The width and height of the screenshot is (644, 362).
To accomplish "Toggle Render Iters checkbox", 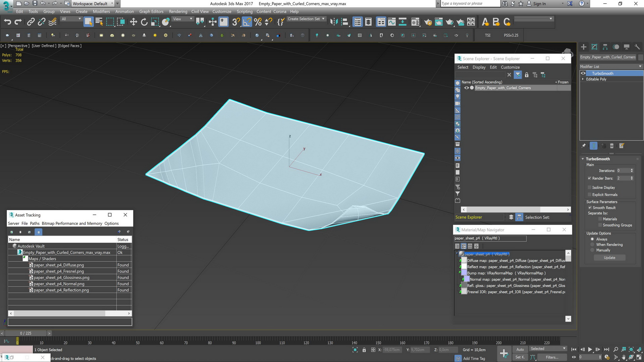I will coord(590,178).
